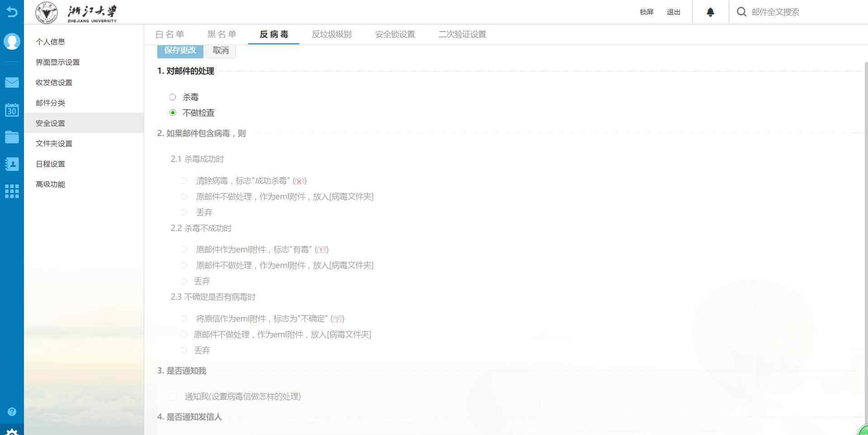The height and width of the screenshot is (435, 868).
Task: Open the apps grid icon
Action: coord(12,191)
